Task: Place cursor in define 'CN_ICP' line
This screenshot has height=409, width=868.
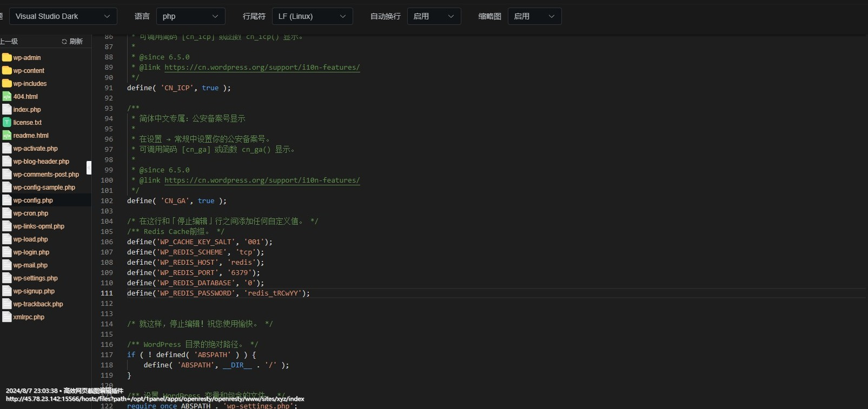Action: pos(179,88)
